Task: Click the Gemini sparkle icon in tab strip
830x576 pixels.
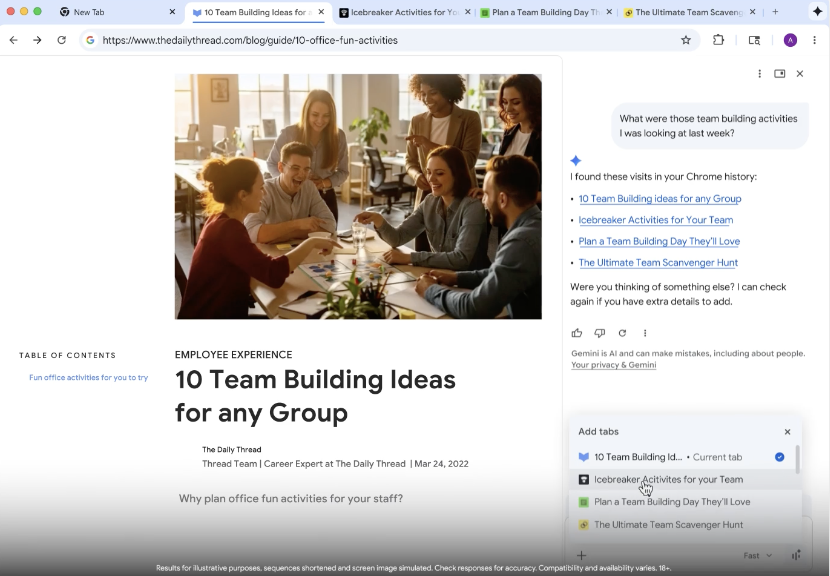Action: [817, 12]
